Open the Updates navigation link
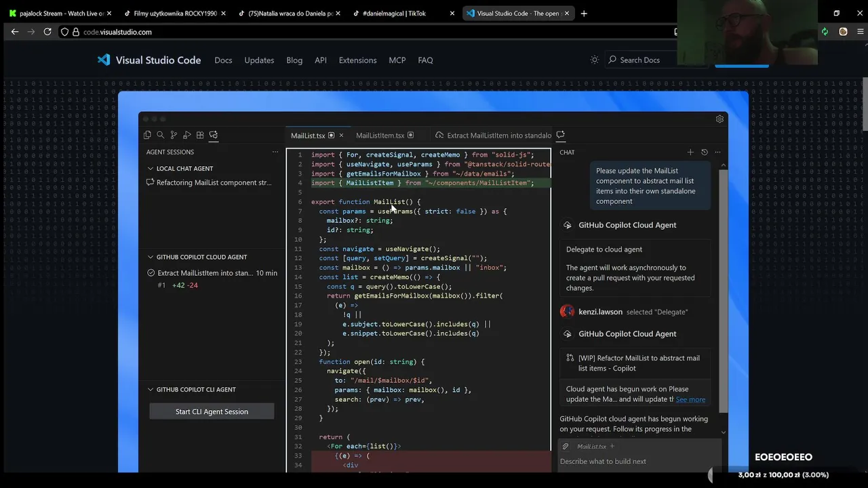This screenshot has width=868, height=488. coord(259,60)
